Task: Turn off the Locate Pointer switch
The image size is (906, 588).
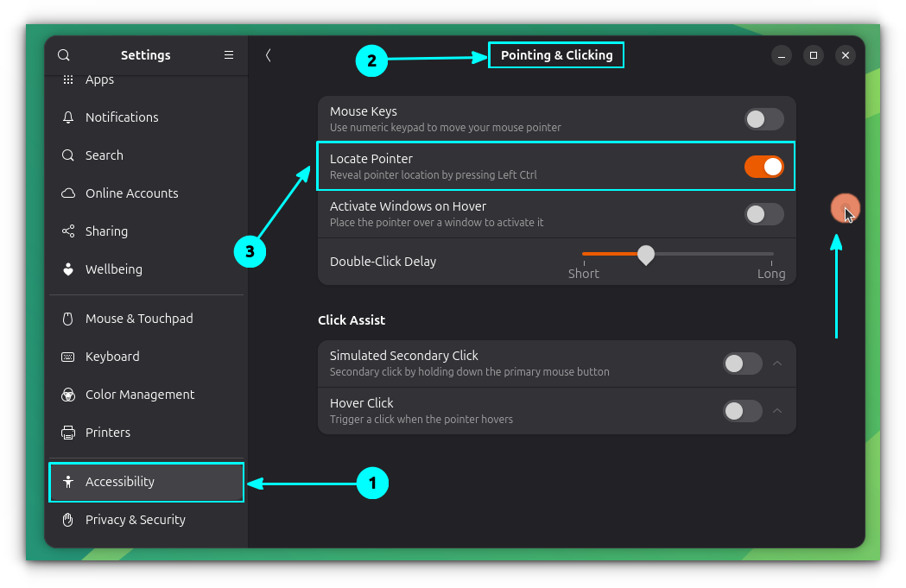Action: pyautogui.click(x=763, y=167)
